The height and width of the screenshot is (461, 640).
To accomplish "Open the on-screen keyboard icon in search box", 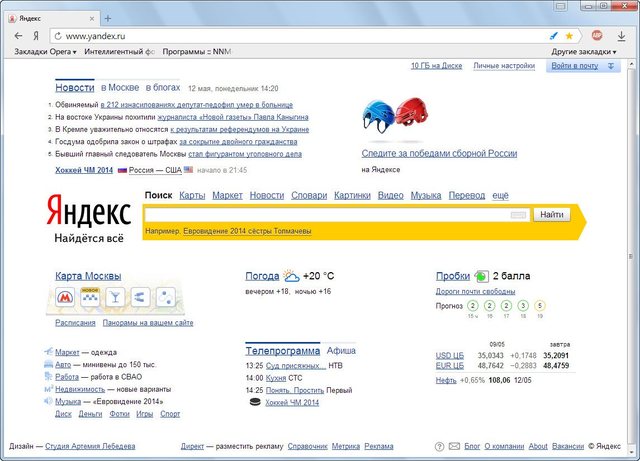I will tap(518, 215).
